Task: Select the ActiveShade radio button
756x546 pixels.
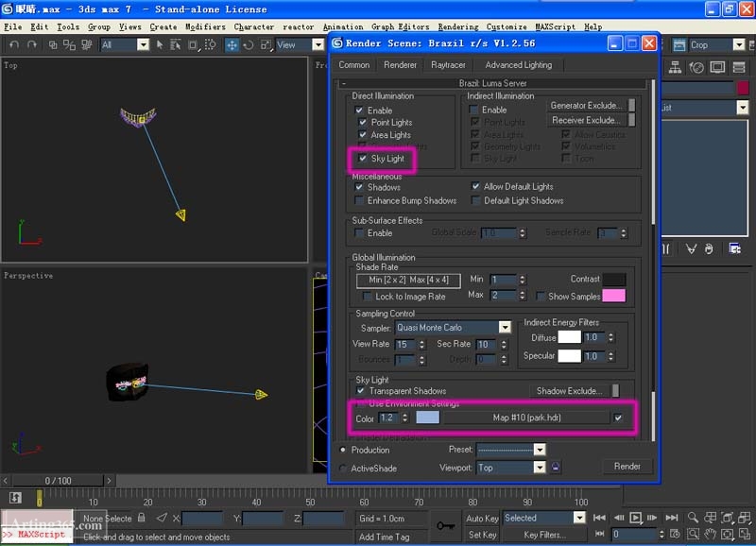Action: 343,468
